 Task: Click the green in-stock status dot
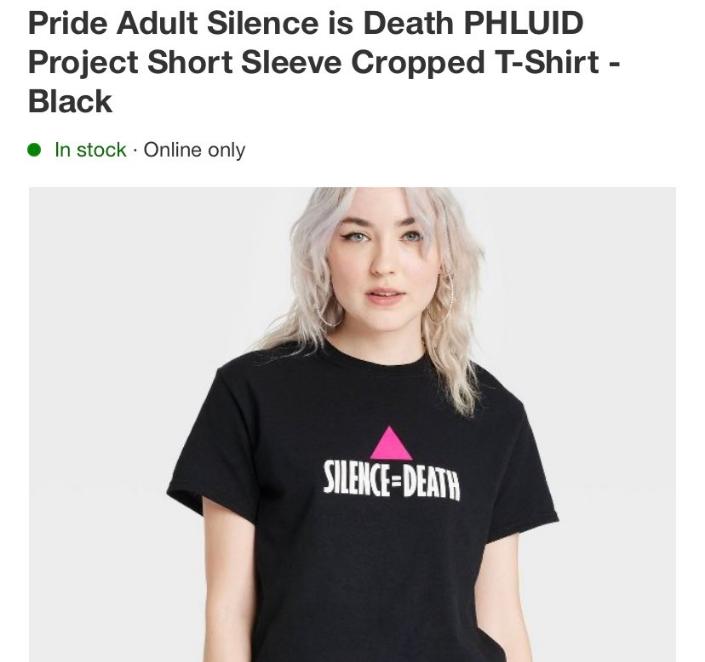(x=34, y=150)
